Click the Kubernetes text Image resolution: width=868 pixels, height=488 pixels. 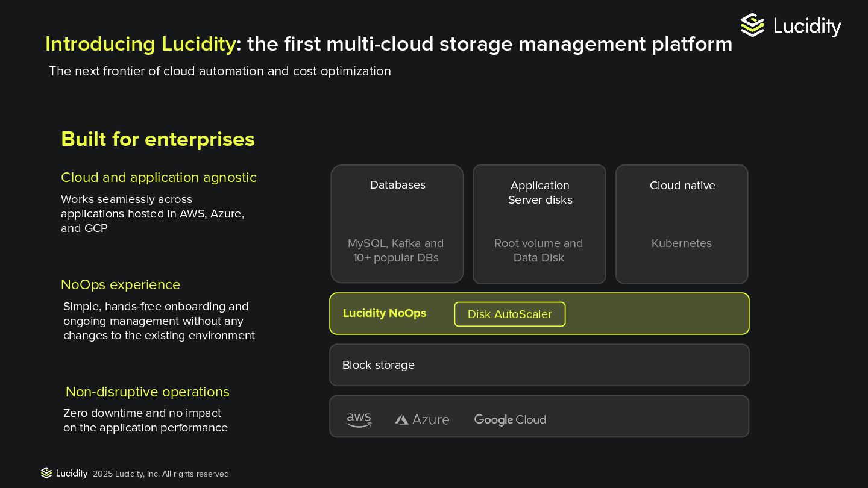[682, 243]
